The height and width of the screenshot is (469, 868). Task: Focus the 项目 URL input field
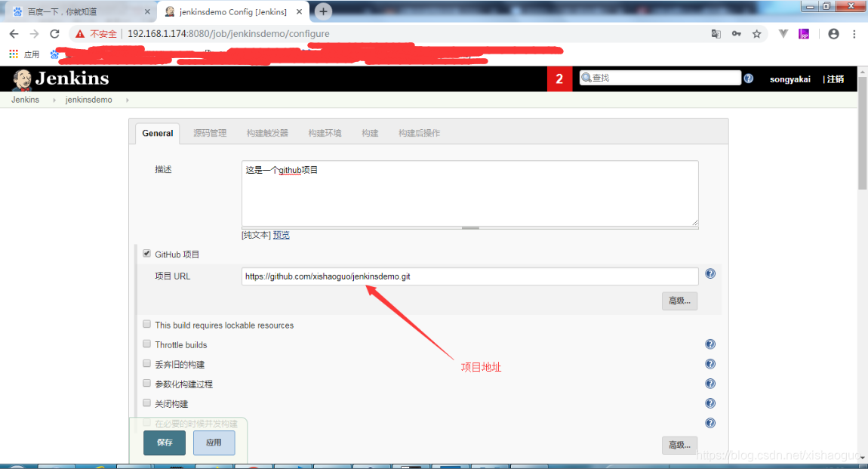[470, 276]
